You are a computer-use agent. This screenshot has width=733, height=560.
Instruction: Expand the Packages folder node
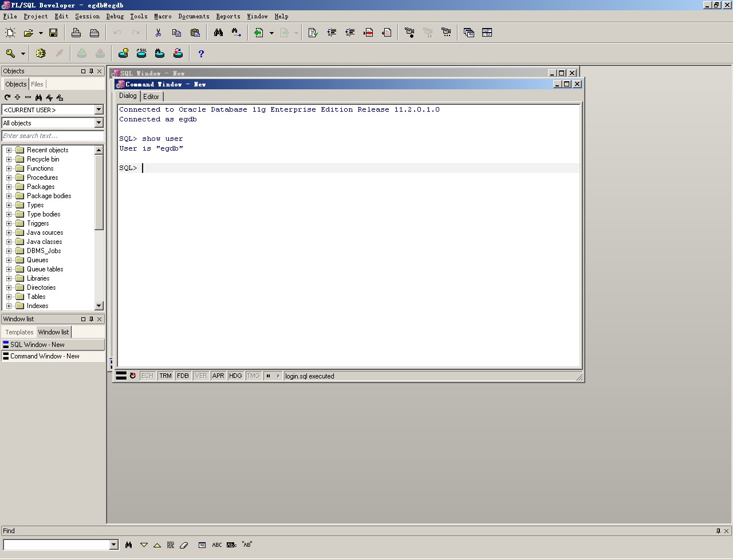pos(9,187)
